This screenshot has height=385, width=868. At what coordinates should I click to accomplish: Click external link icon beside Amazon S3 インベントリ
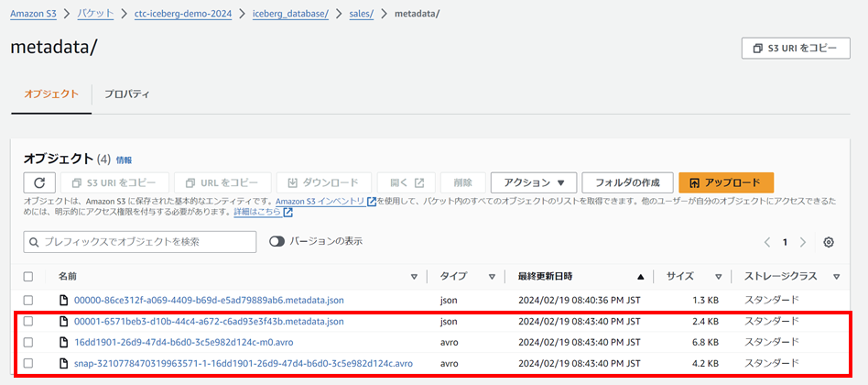372,201
